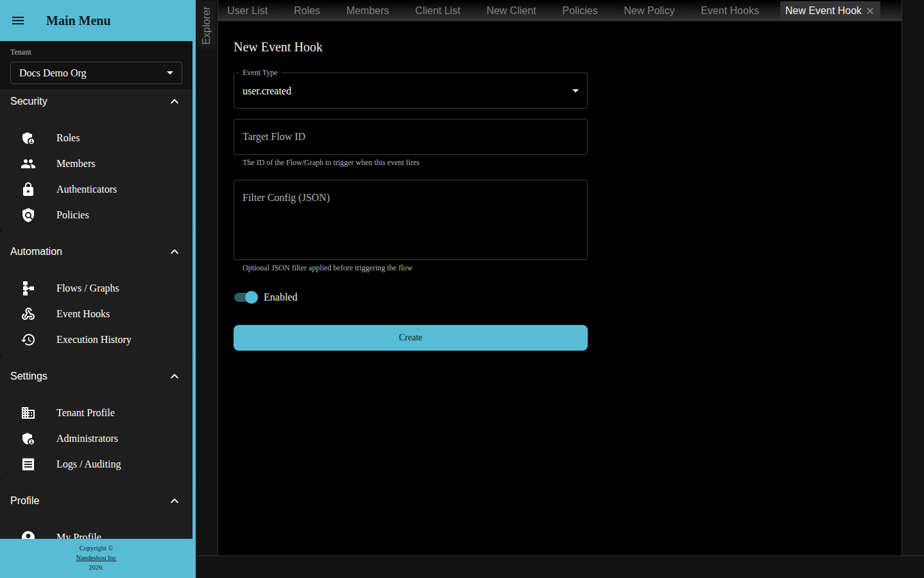Click the Tenant Profile building icon
924x578 pixels.
(28, 413)
